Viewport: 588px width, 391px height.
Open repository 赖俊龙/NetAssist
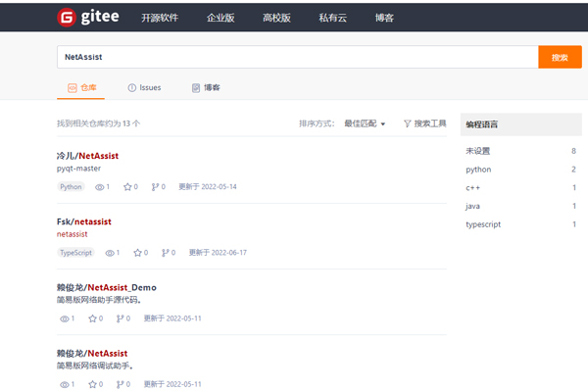pos(92,353)
